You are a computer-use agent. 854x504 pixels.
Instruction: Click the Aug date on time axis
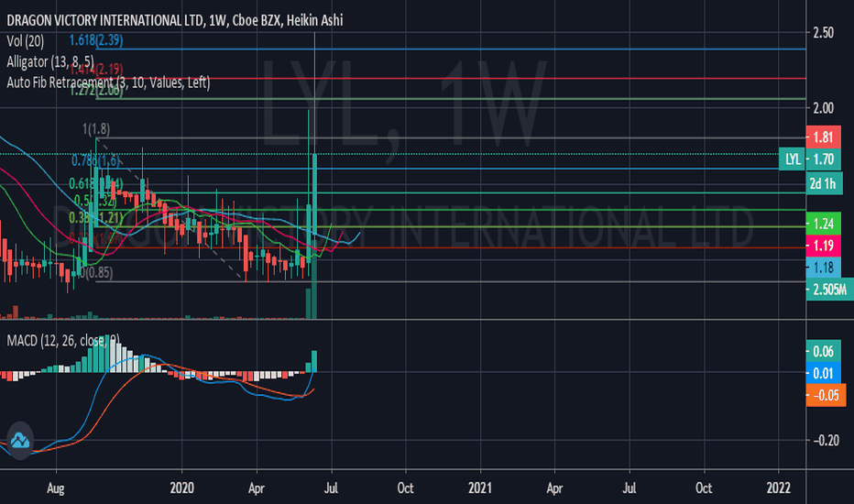click(x=56, y=488)
